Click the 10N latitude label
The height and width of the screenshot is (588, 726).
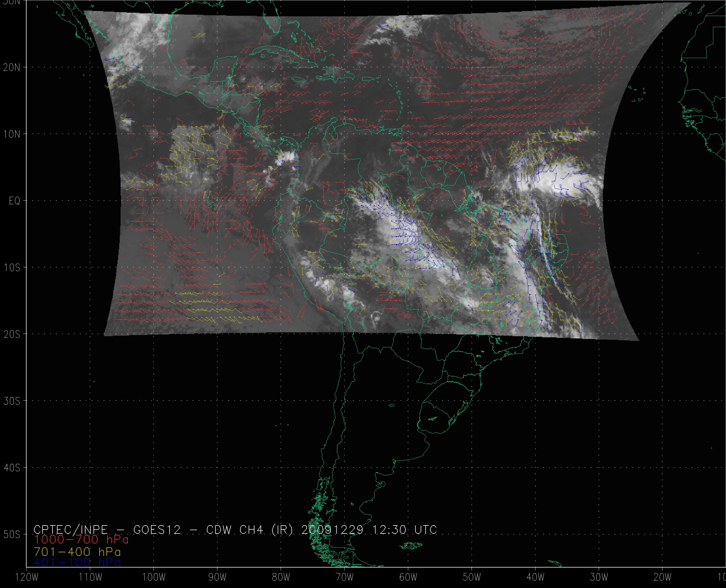coord(12,134)
